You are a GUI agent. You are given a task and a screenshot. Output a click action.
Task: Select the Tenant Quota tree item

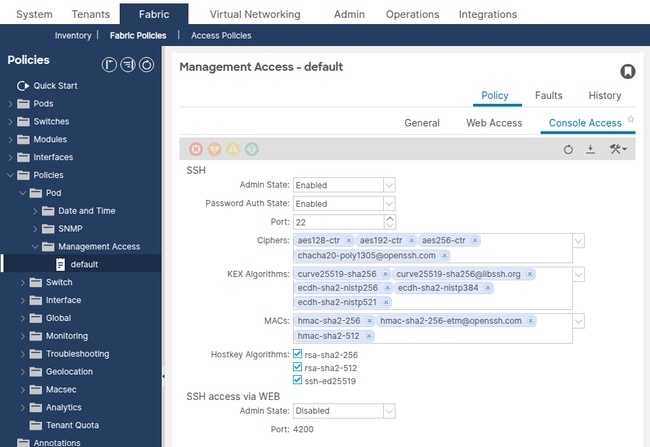pyautogui.click(x=72, y=425)
